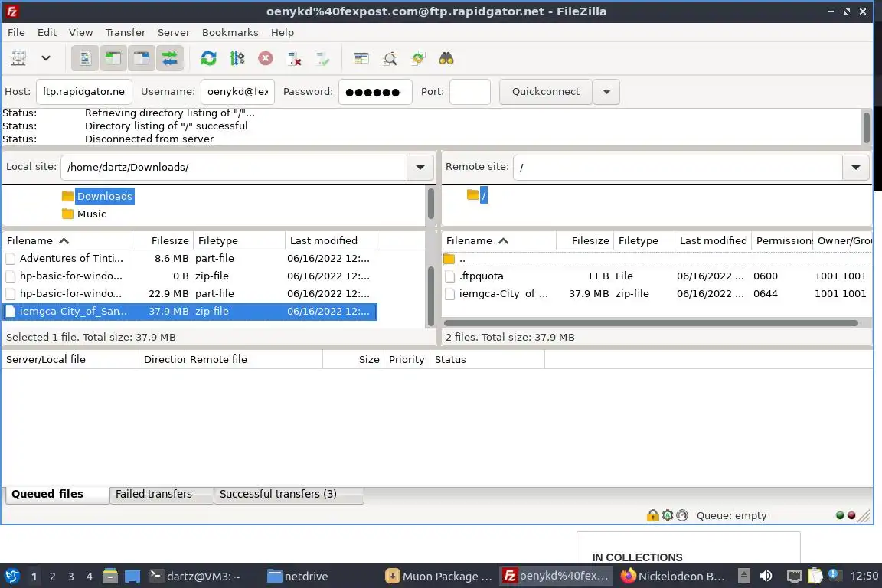Focus the Port input field
The width and height of the screenshot is (882, 588).
(470, 92)
